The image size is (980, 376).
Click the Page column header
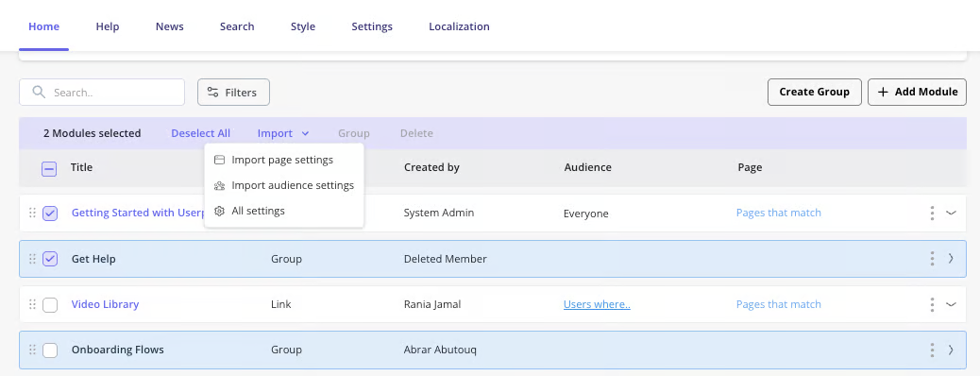(x=750, y=167)
